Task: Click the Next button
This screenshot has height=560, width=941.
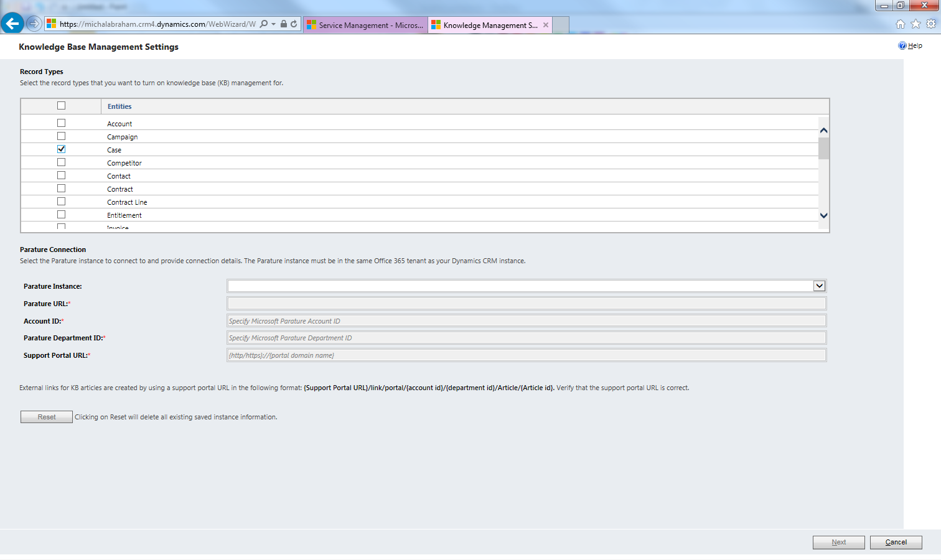Action: coord(838,542)
